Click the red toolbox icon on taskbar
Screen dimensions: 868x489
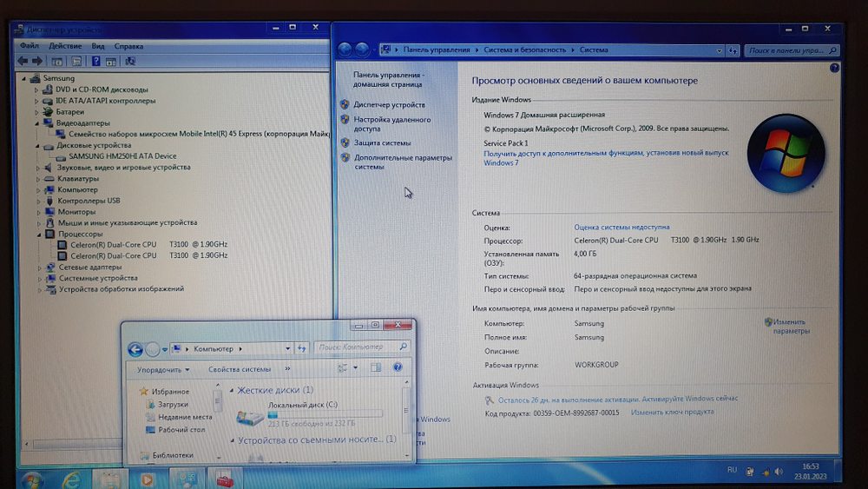tap(224, 479)
